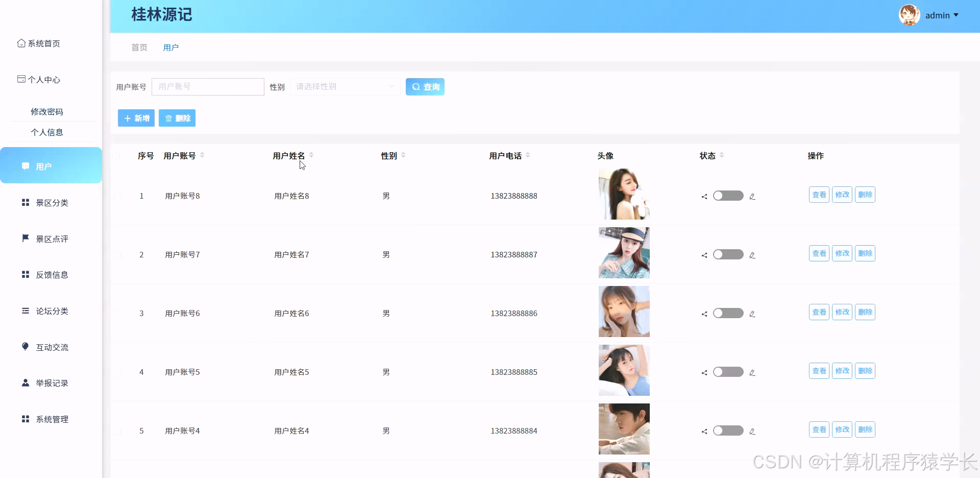
Task: Click the chat icon in 用户 menu
Action: pos(26,166)
